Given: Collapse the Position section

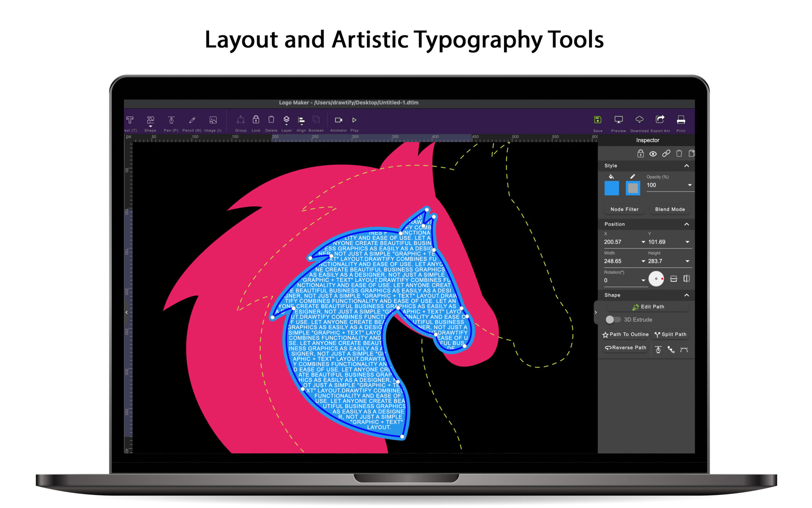Looking at the screenshot, I should [x=687, y=224].
